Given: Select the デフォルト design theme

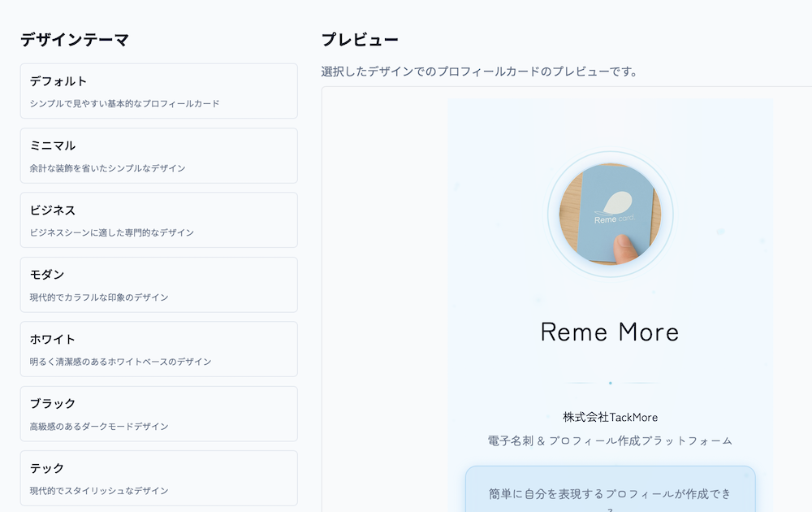Looking at the screenshot, I should [x=158, y=91].
